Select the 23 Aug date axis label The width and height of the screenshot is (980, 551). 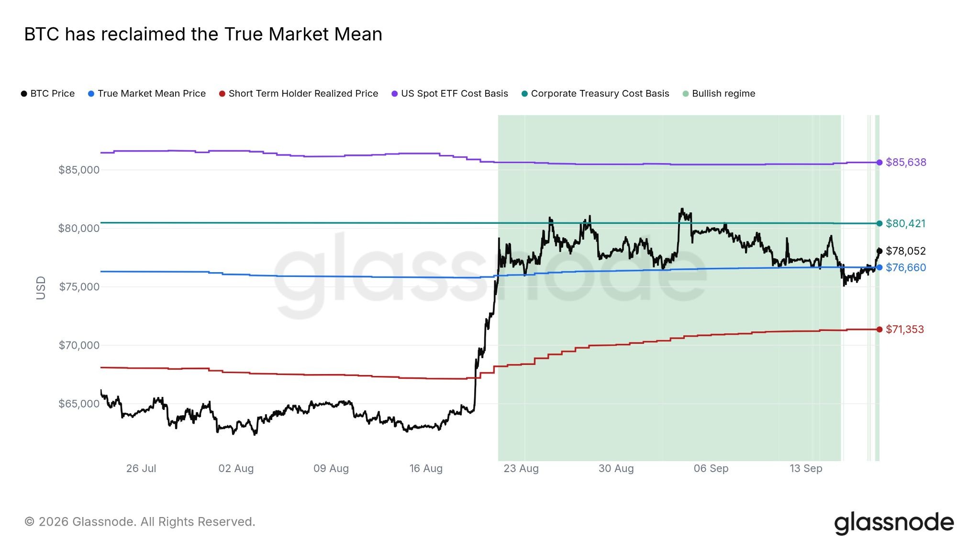coord(521,469)
